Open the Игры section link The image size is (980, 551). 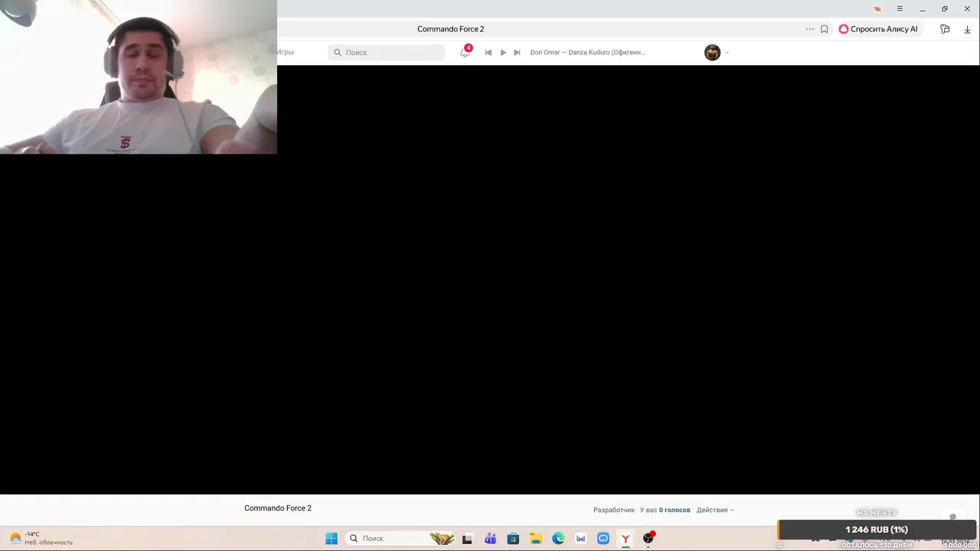[x=286, y=52]
